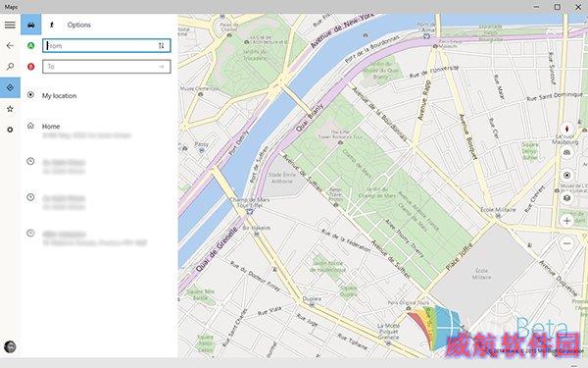588x368 pixels.
Task: Select the directions tab in the sidebar
Action: click(10, 87)
